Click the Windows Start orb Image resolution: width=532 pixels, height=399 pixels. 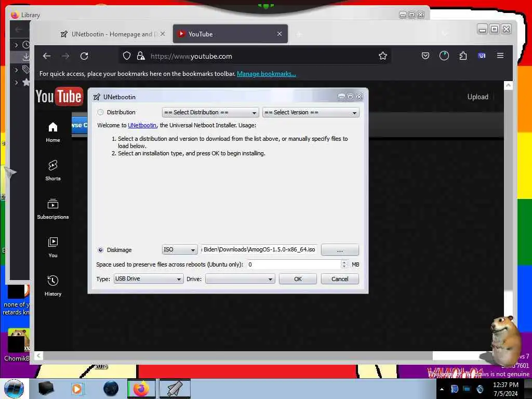tap(14, 389)
